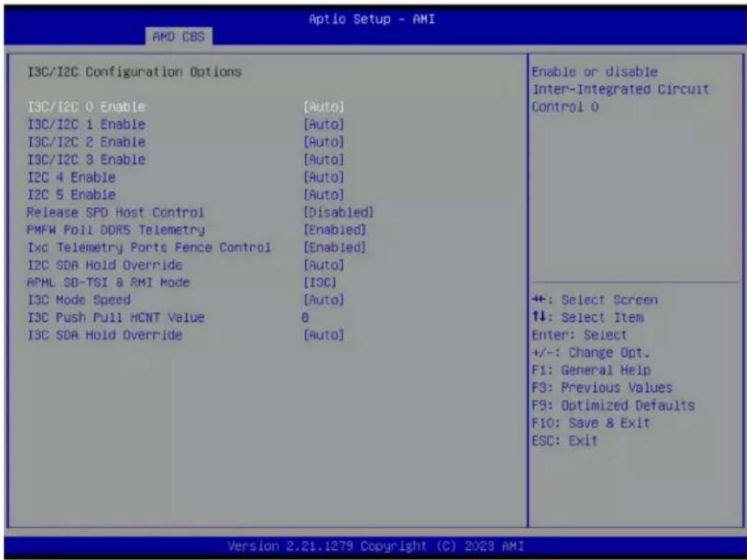Image resolution: width=747 pixels, height=560 pixels.
Task: Select I3C SDA Hold Override option
Action: point(105,335)
